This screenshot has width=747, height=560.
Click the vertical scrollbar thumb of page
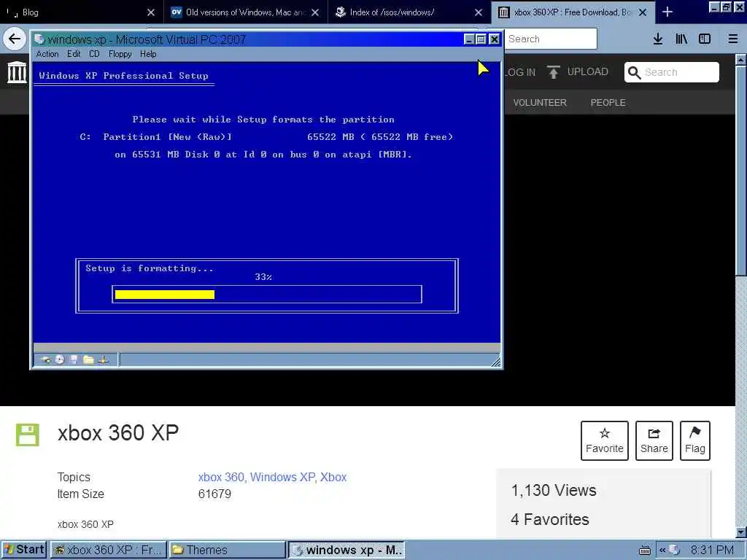tap(741, 170)
